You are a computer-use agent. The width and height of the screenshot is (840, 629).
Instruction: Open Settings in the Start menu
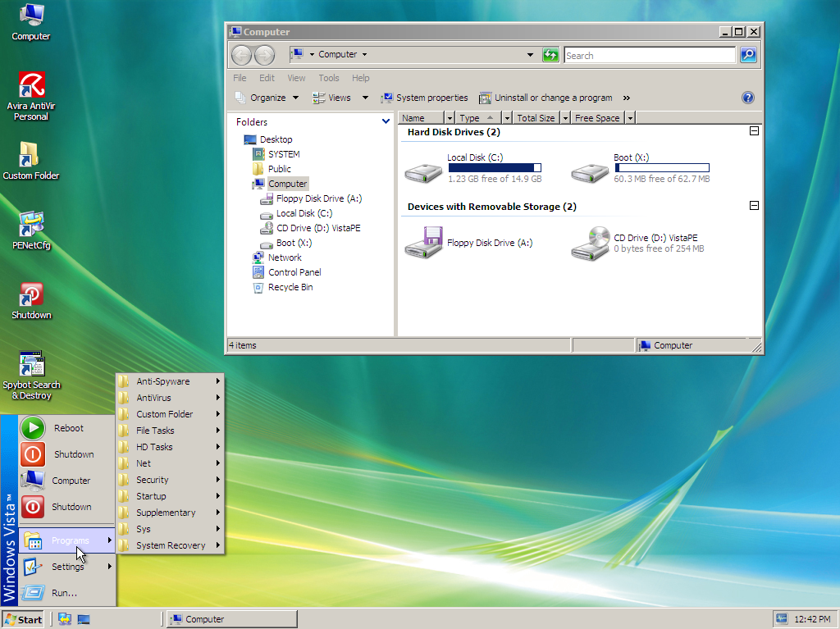(x=67, y=567)
